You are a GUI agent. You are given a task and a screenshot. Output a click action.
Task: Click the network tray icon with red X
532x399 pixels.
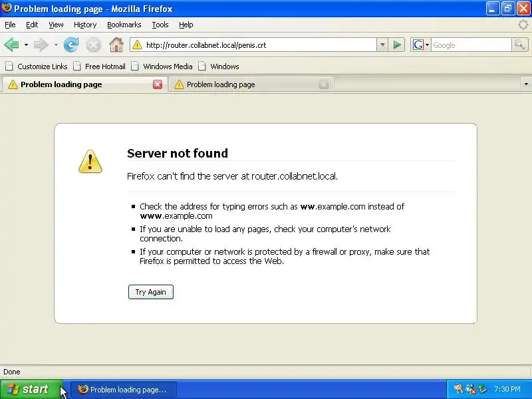(x=471, y=389)
